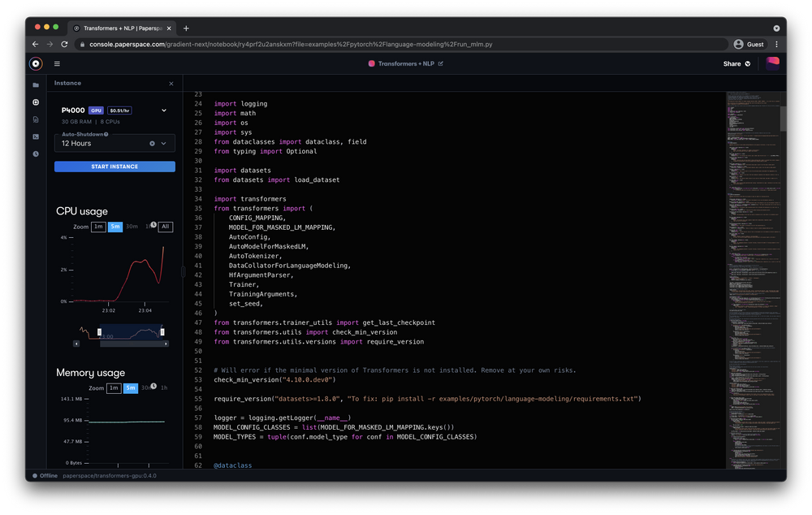
Task: Open the file browser in the left sidebar
Action: 35,84
